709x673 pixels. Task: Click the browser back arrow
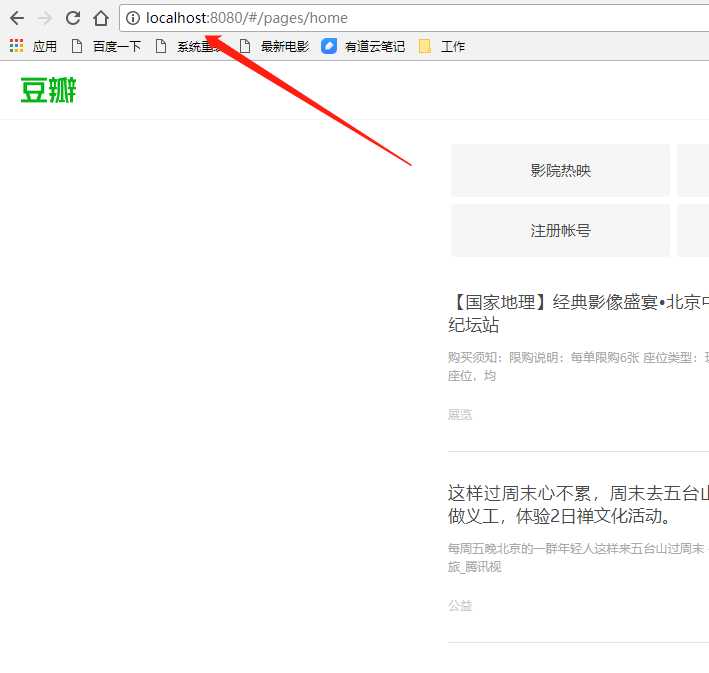(x=17, y=18)
